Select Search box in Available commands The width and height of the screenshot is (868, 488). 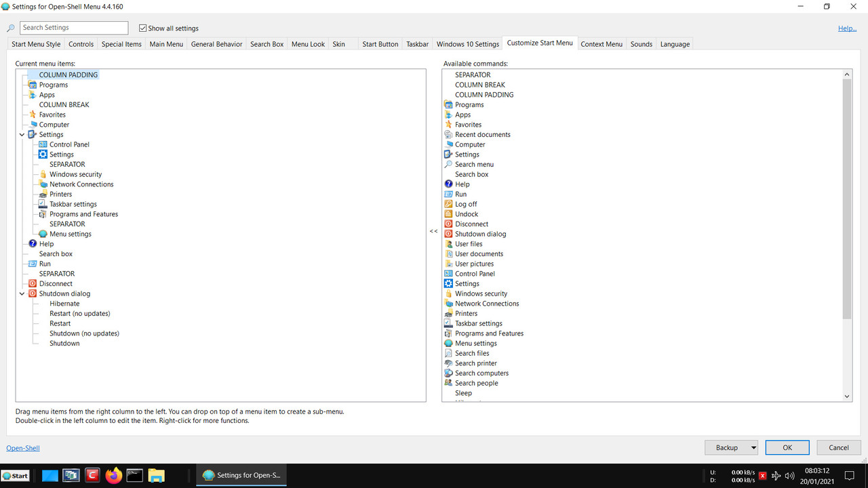472,174
